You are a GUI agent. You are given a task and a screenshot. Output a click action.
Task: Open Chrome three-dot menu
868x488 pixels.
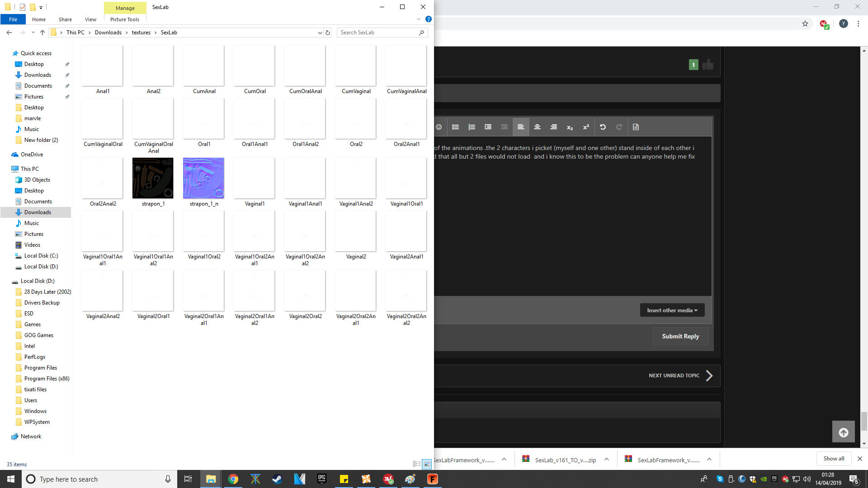click(858, 23)
